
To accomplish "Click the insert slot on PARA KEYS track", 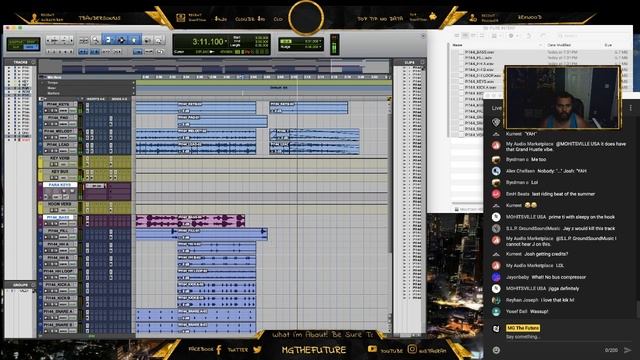I will (95, 186).
